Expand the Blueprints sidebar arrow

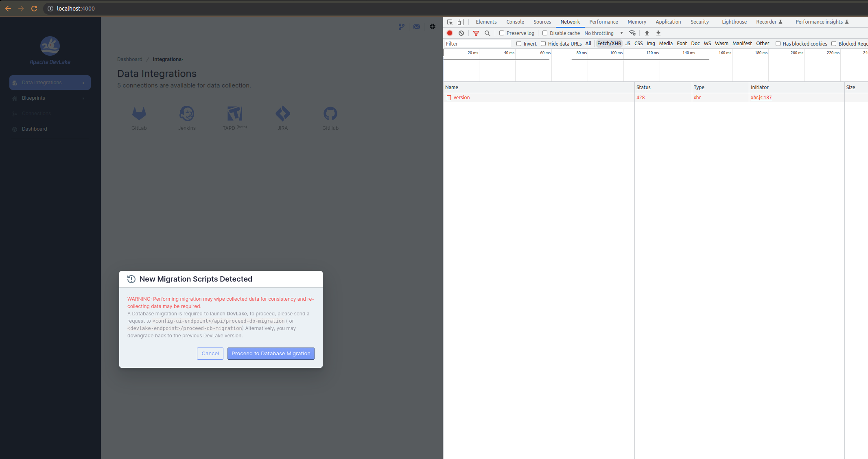tap(83, 98)
